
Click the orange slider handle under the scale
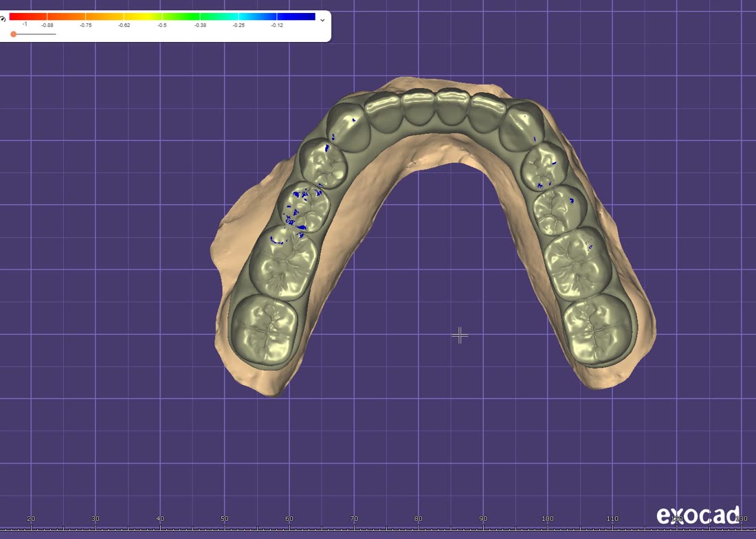coord(14,34)
